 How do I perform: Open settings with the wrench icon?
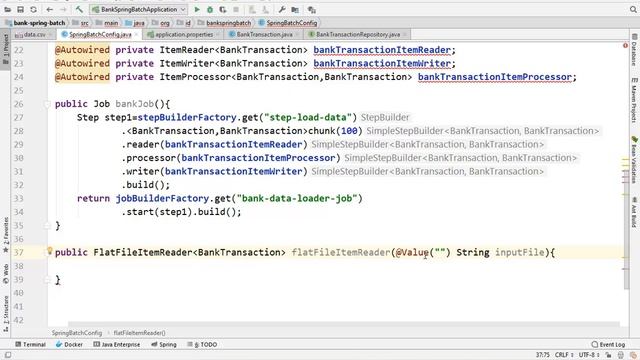282,9
